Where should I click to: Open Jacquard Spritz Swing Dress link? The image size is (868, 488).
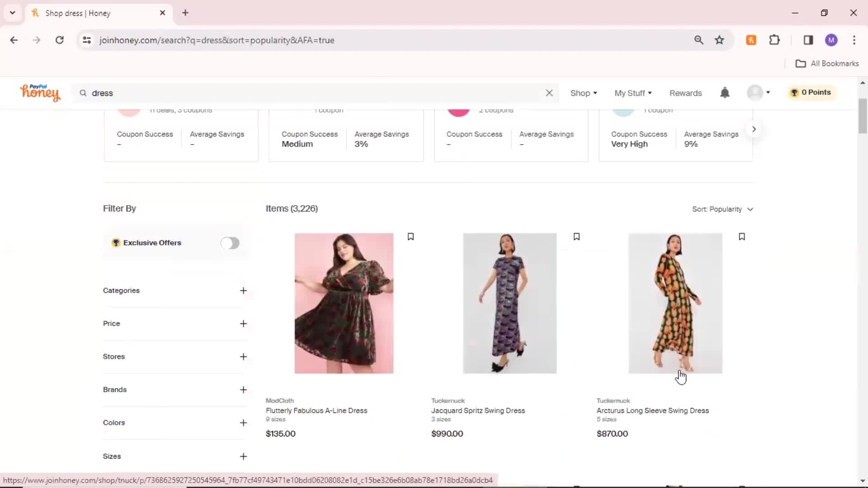[x=478, y=410]
